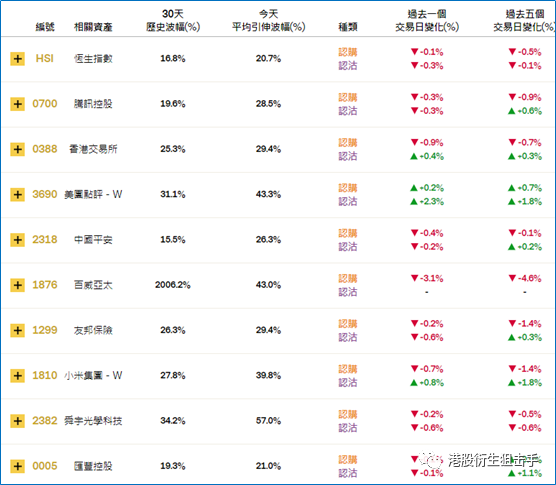Click the 15.5% historical volatility value
Screen dimensions: 556x485
pos(173,240)
